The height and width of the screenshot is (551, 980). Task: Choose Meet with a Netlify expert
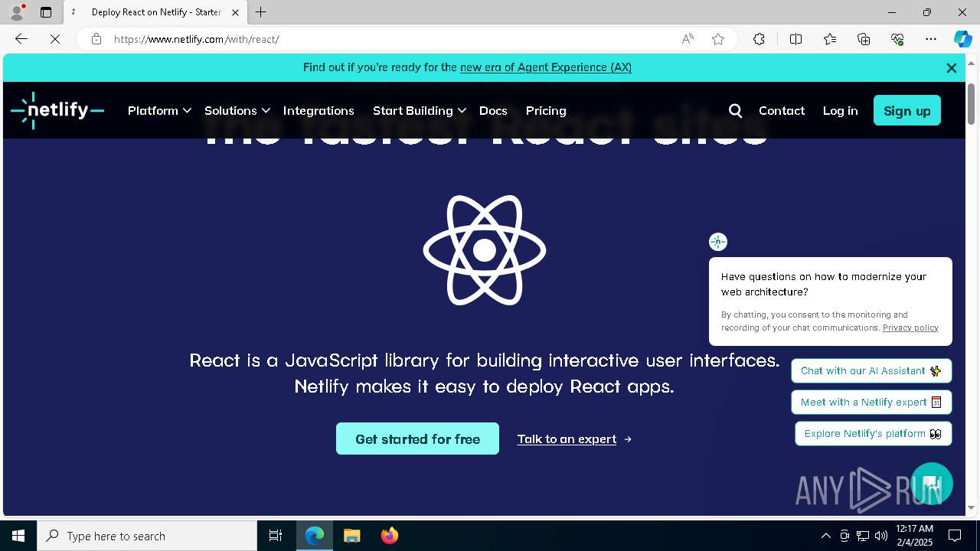coord(871,403)
